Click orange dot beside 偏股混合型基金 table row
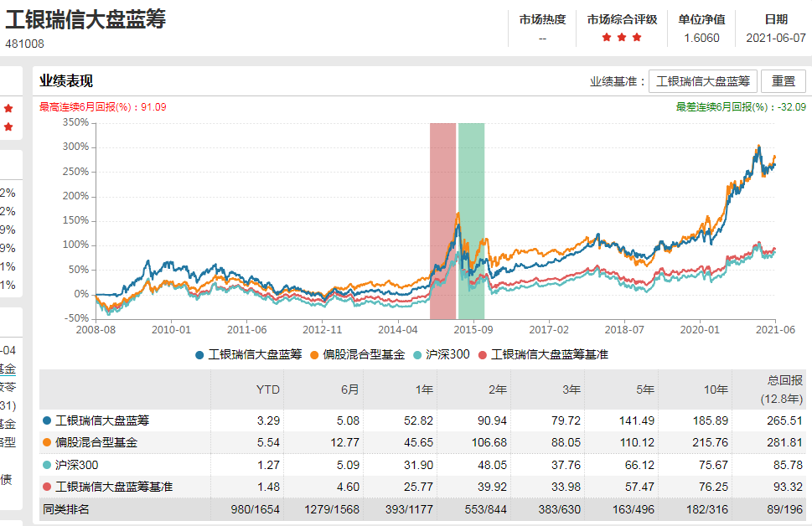The height and width of the screenshot is (526, 812). point(47,442)
